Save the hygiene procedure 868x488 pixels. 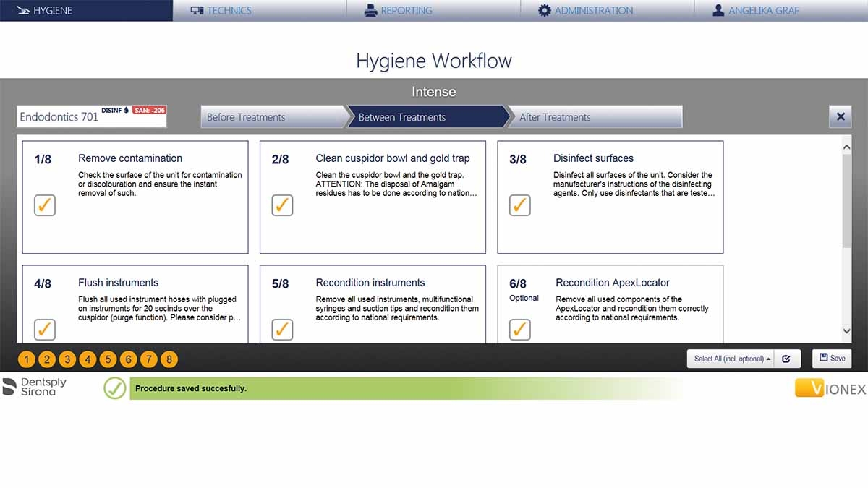pos(831,359)
